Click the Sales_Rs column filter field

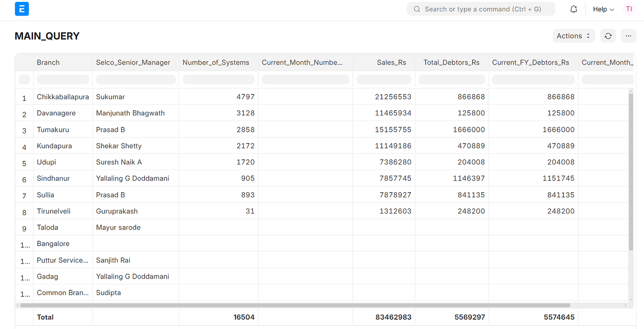(383, 79)
